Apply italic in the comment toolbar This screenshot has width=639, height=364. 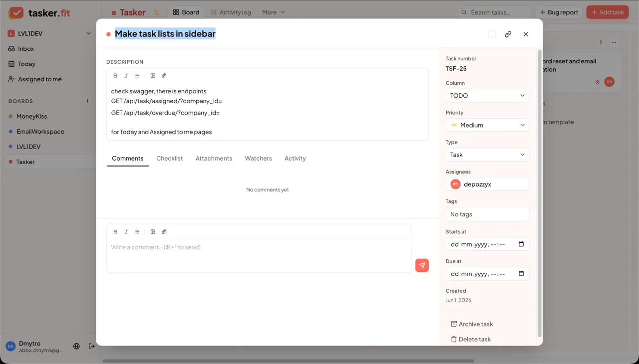(x=126, y=232)
